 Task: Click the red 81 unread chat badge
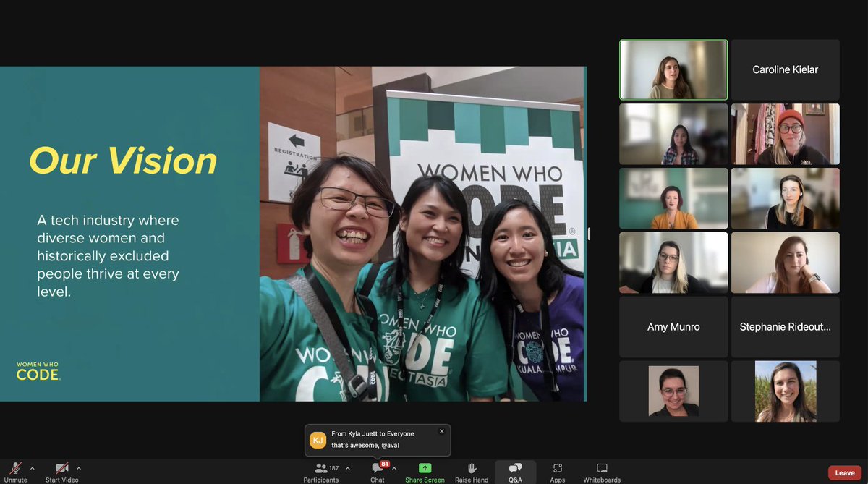(x=384, y=464)
